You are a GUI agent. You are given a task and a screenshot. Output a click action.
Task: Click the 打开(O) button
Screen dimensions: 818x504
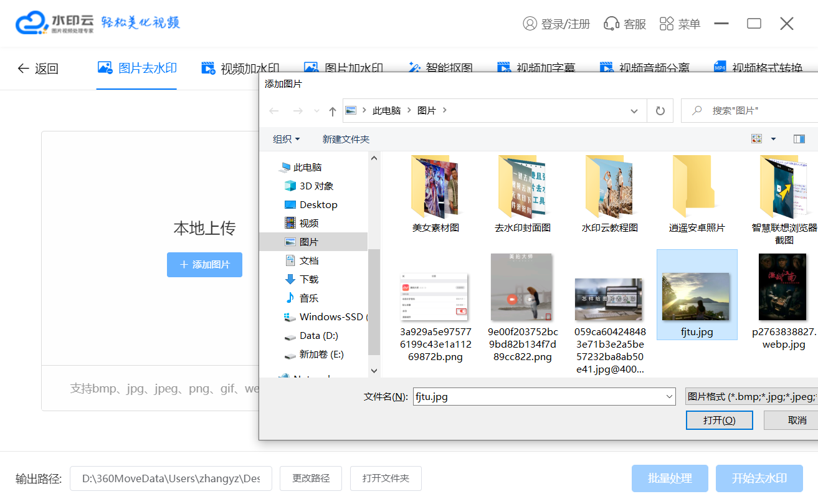pyautogui.click(x=720, y=421)
